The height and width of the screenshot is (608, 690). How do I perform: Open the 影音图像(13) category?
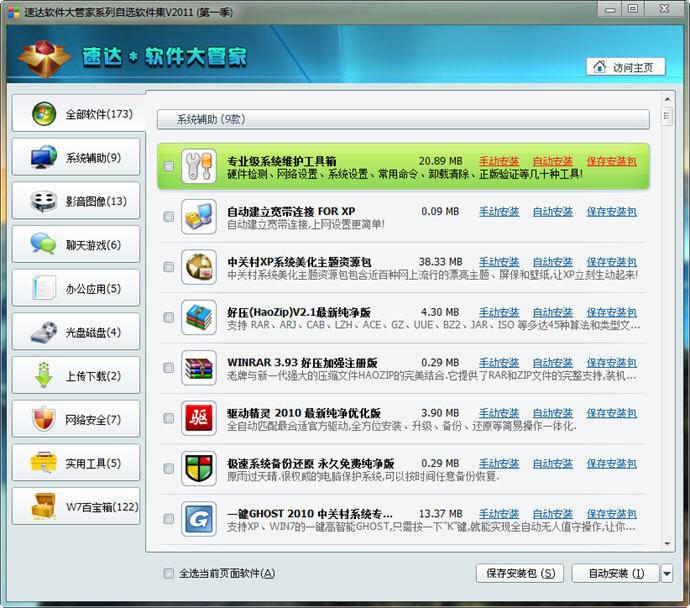coord(76,201)
